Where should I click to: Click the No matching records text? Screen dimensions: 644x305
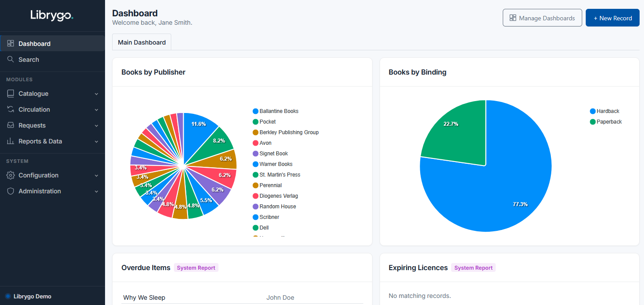(x=420, y=296)
